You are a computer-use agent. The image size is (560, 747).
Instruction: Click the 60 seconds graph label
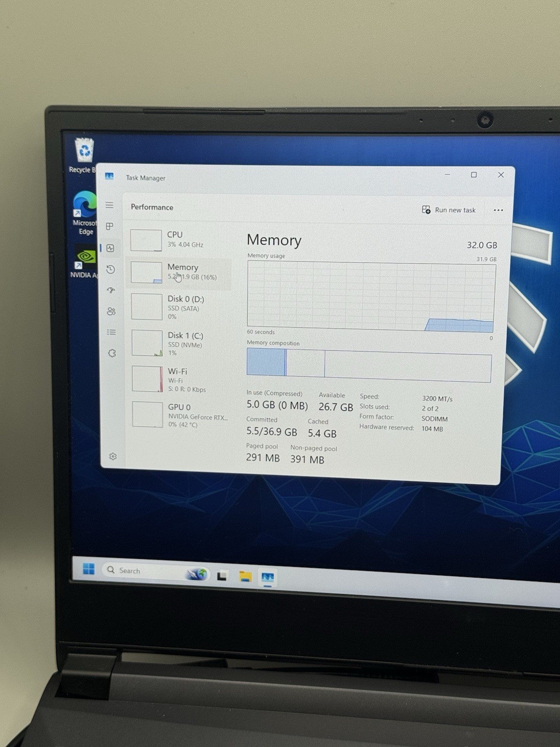click(x=261, y=332)
